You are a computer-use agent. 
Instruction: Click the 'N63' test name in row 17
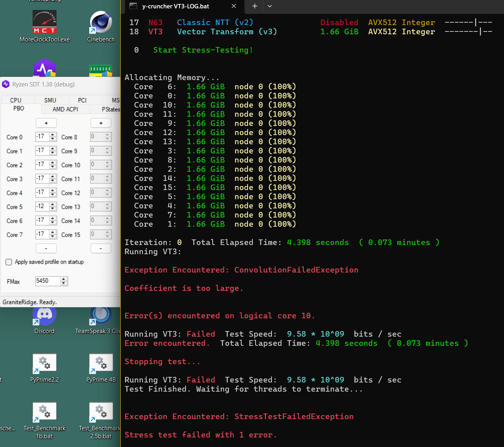pos(155,22)
